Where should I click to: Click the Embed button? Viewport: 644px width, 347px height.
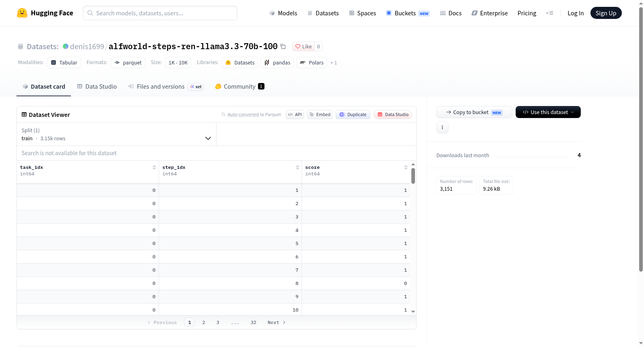click(320, 114)
